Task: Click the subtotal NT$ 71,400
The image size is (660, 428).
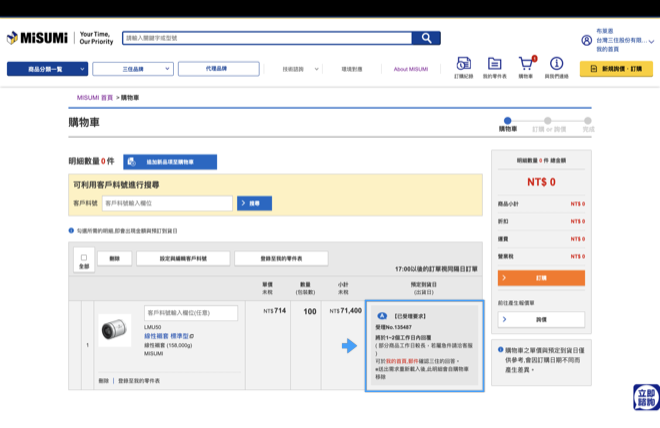Action: [x=346, y=311]
